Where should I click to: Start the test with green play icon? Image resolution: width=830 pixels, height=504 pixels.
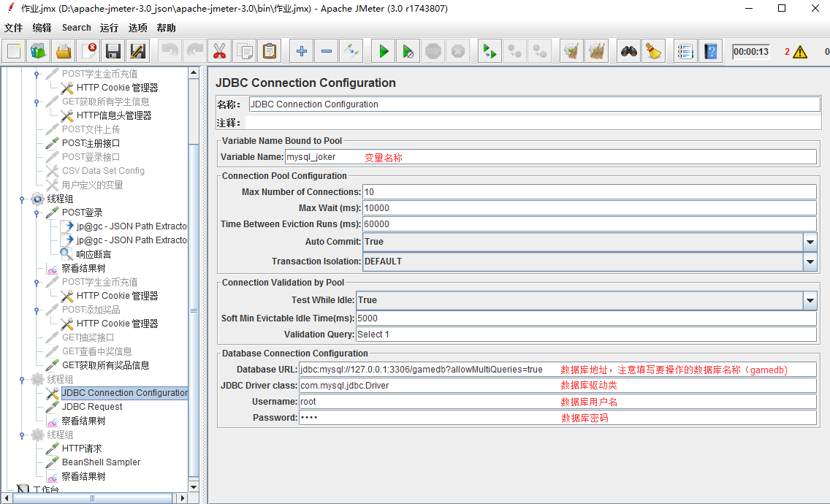point(383,51)
